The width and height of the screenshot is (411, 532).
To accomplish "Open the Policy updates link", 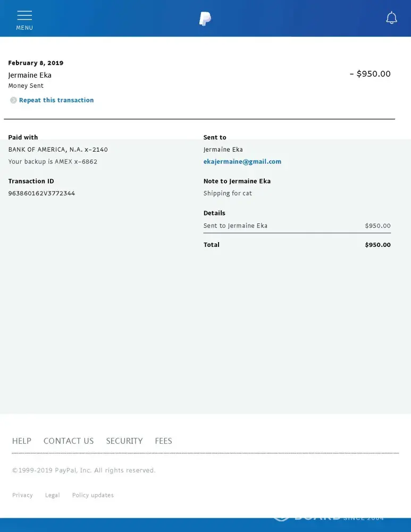I will point(93,495).
